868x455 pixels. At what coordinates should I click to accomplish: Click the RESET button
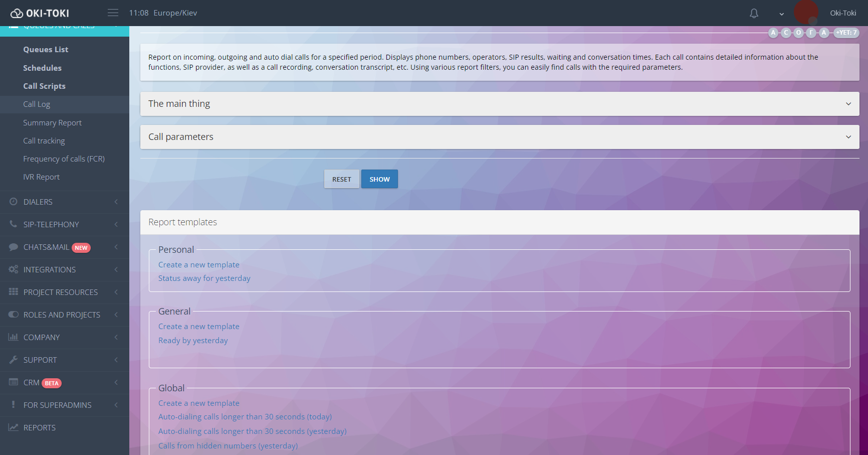click(342, 179)
